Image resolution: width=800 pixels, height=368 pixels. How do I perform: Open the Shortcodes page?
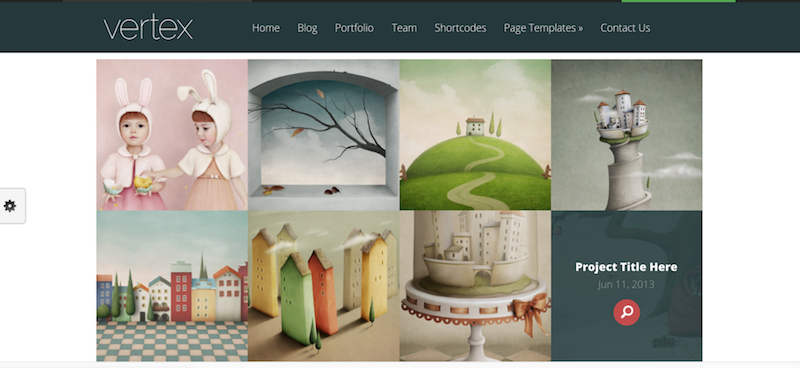click(x=460, y=28)
